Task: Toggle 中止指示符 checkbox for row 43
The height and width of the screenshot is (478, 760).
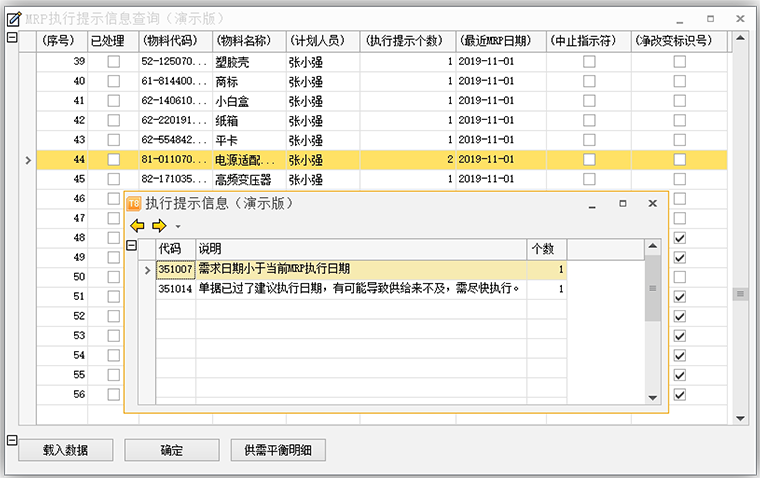Action: click(x=589, y=140)
